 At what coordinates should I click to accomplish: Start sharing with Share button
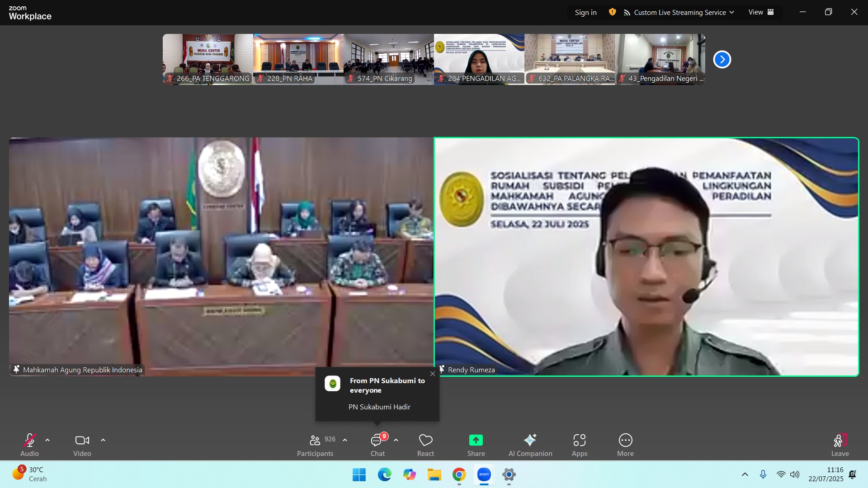coord(476,445)
